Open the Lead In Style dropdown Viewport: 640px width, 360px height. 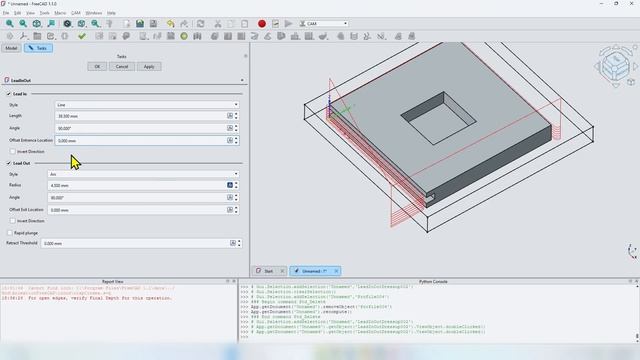tap(147, 105)
